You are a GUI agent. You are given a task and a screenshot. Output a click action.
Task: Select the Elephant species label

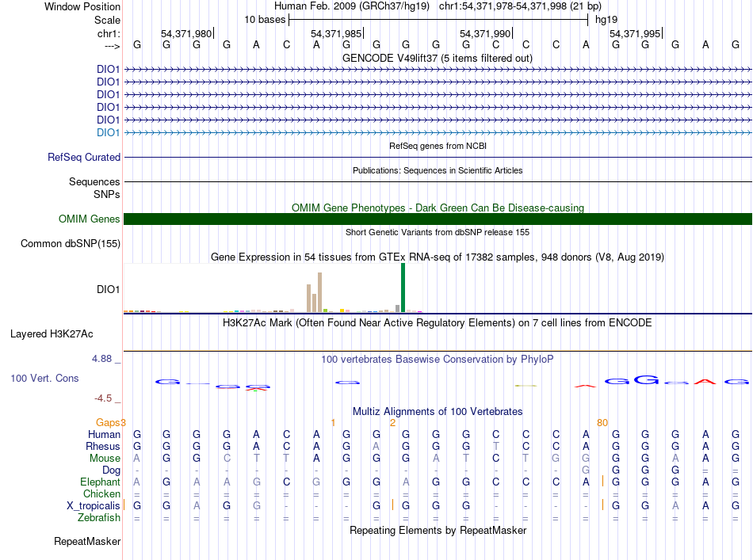click(x=100, y=482)
